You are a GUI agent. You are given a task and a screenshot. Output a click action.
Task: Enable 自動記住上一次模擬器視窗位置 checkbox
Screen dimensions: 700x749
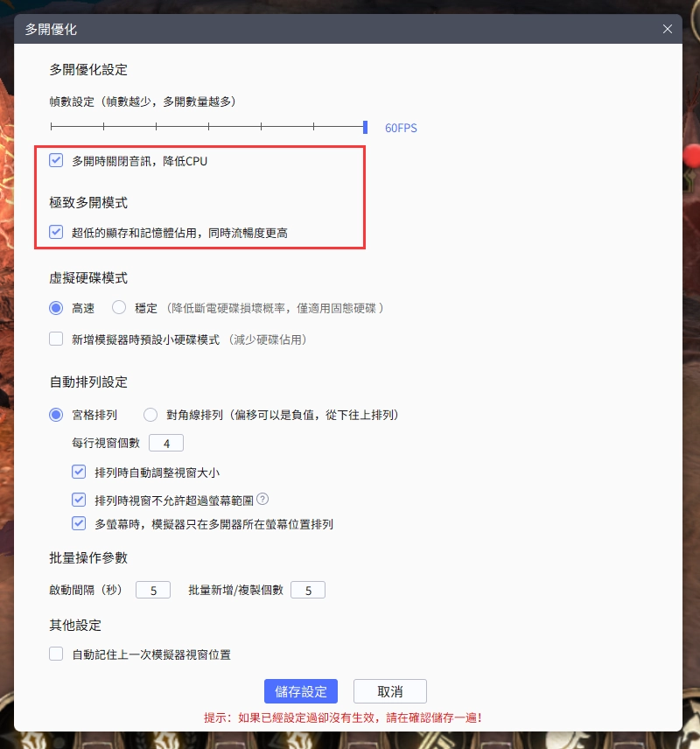[56, 654]
